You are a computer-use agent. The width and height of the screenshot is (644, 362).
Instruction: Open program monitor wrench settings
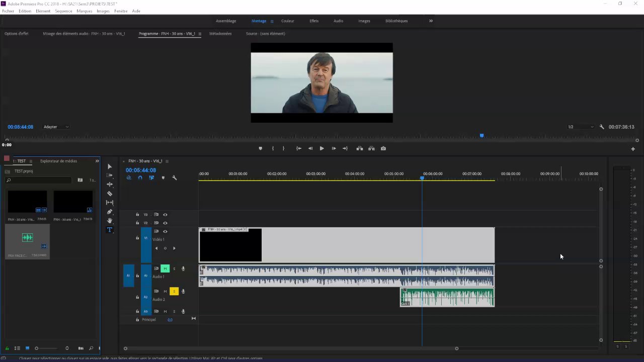(x=602, y=127)
